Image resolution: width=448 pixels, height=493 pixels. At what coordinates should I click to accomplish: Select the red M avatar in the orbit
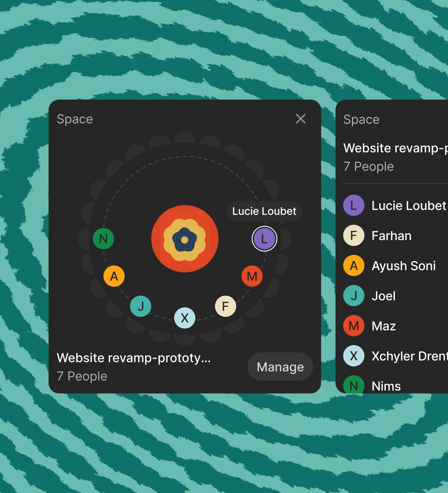[x=252, y=276]
